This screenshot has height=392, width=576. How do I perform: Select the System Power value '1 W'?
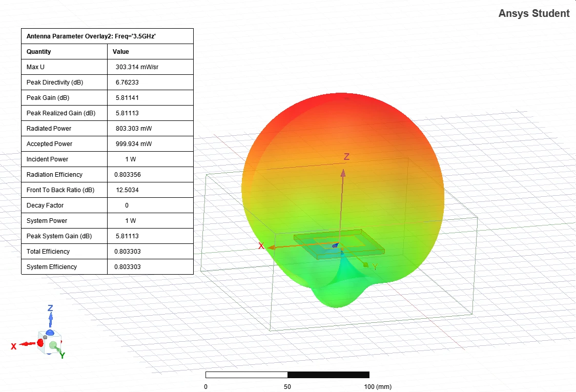130,221
